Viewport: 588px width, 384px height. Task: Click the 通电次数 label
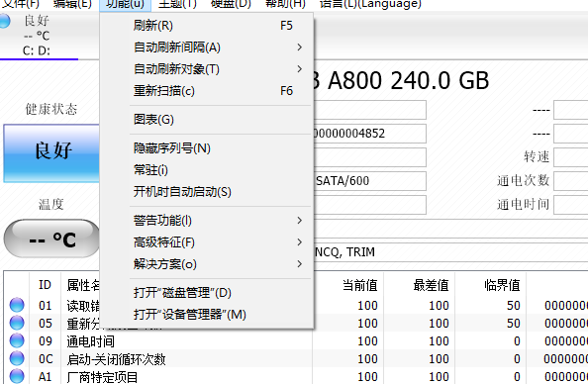click(x=523, y=181)
